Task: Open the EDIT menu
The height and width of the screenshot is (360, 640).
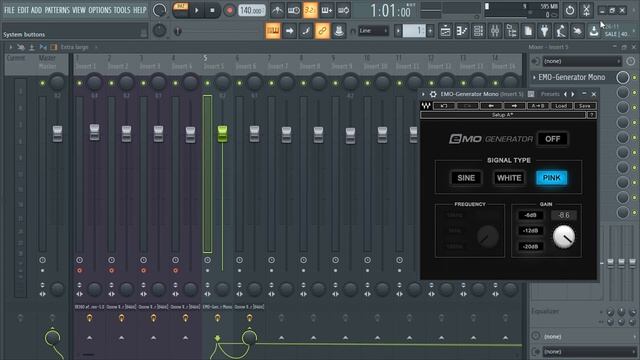Action: 23,10
